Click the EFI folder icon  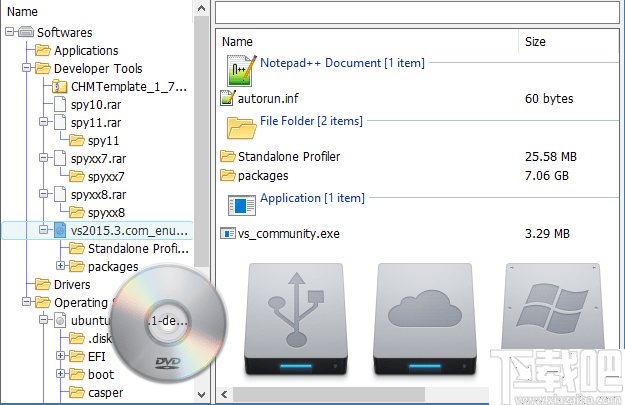(77, 356)
